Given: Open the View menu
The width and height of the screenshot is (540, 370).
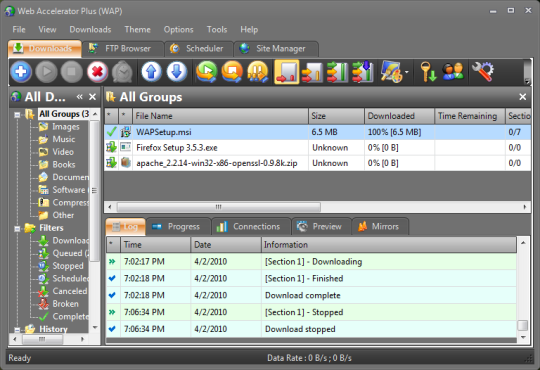Looking at the screenshot, I should (x=47, y=30).
